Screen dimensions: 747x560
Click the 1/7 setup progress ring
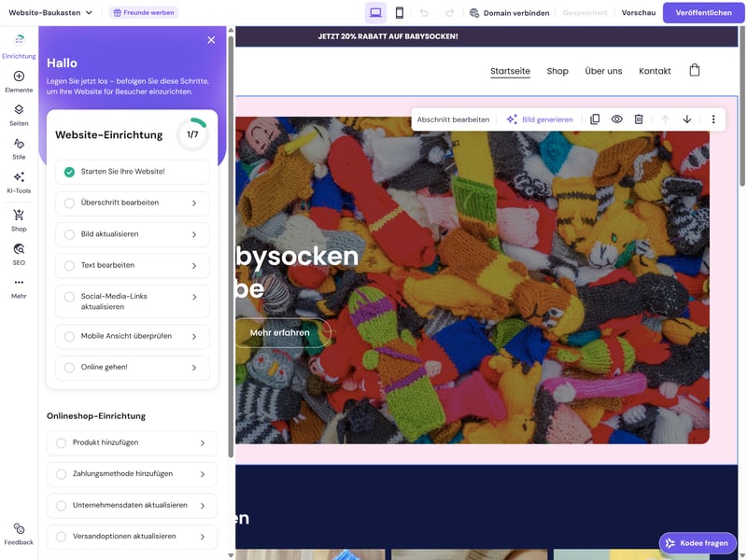coord(192,134)
